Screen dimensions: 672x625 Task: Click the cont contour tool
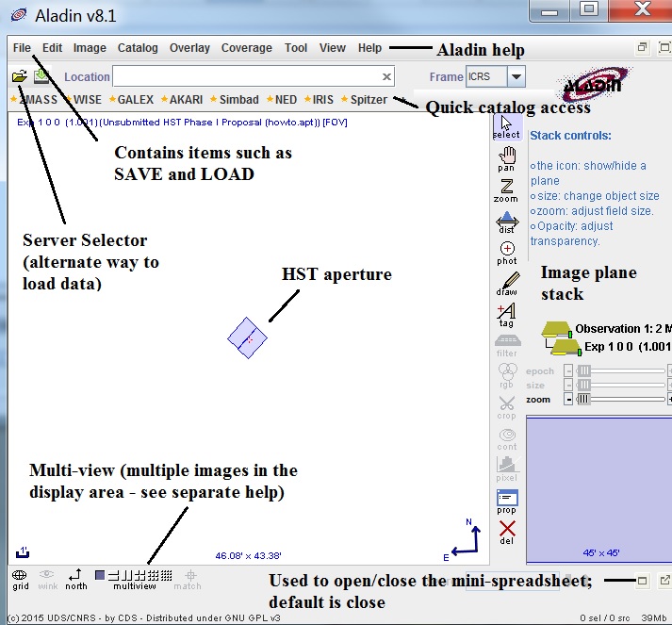click(507, 439)
